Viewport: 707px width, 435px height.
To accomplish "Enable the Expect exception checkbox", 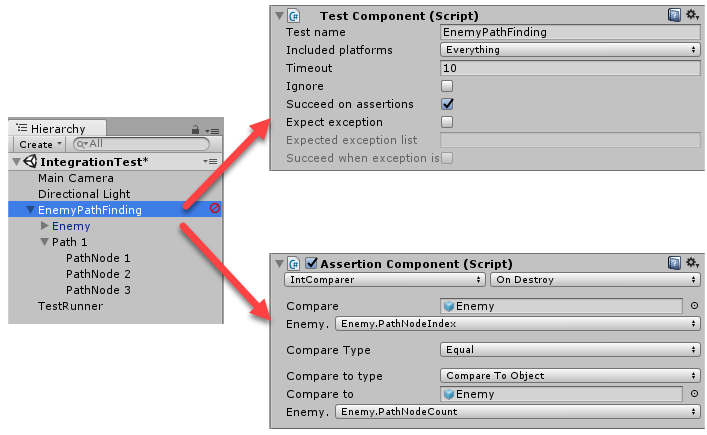I will tap(447, 122).
